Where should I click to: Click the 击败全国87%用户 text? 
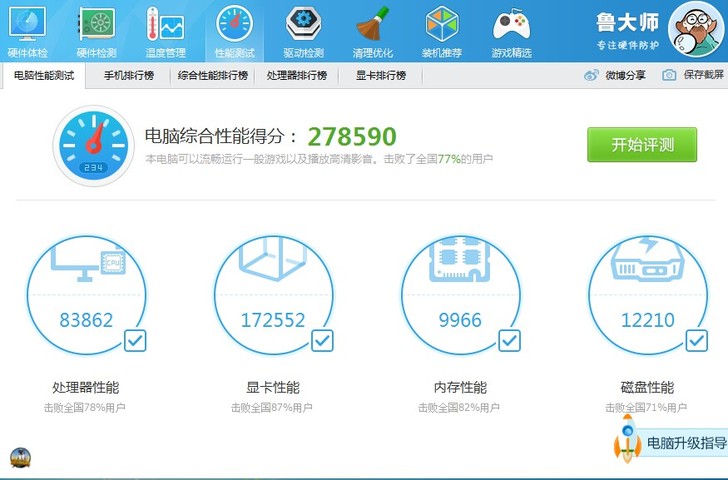click(x=272, y=408)
